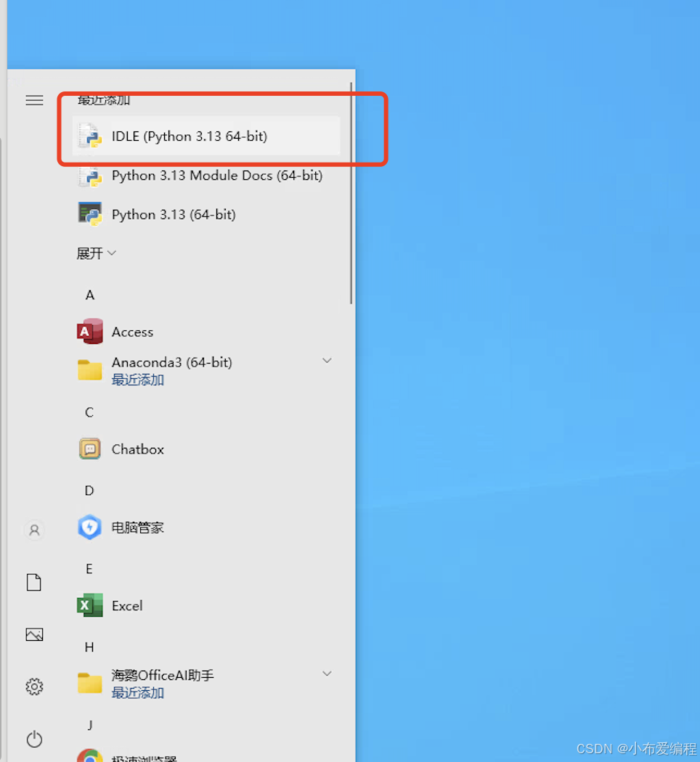Expand the 展开 recently added list
Screen dimensions: 700x762
pos(97,253)
